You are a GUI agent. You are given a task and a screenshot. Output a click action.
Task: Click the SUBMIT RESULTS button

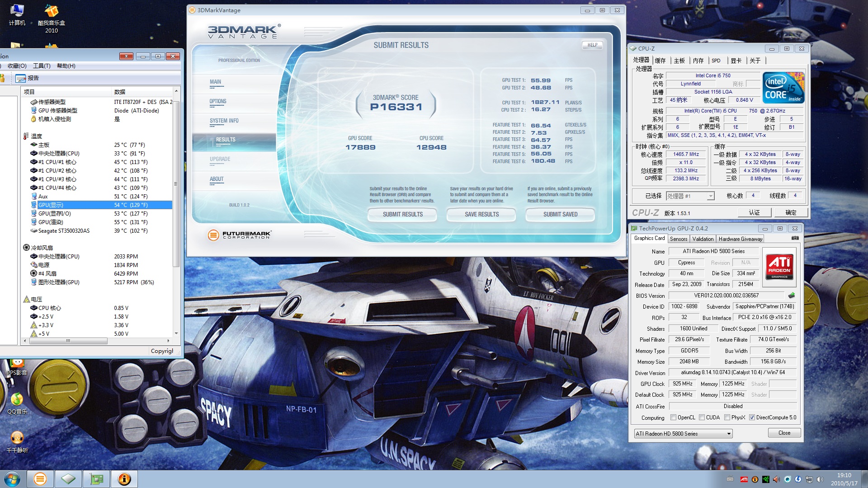pos(402,215)
